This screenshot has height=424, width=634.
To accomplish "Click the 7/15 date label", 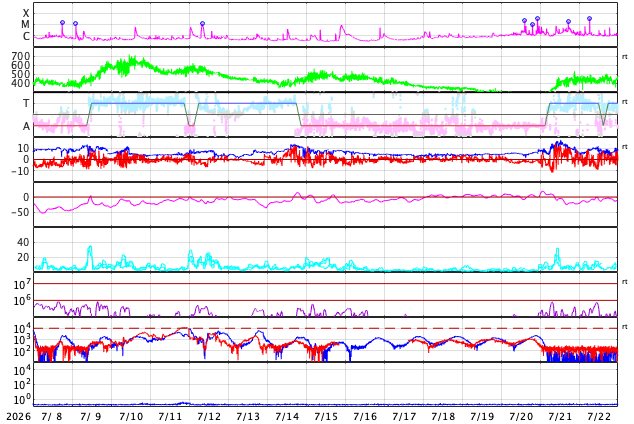I will (326, 417).
